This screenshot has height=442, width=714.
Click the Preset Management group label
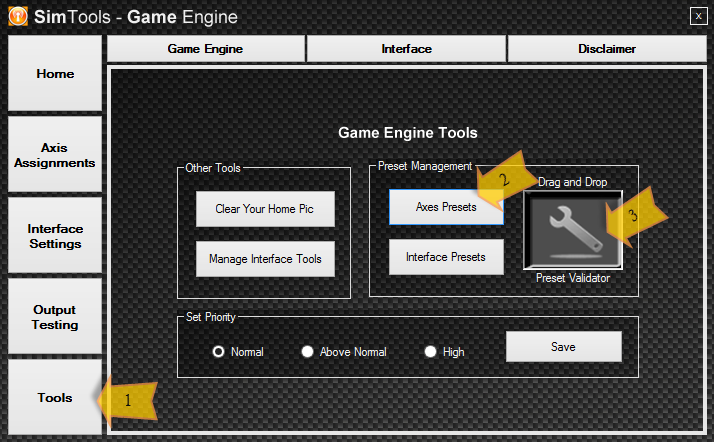[425, 166]
